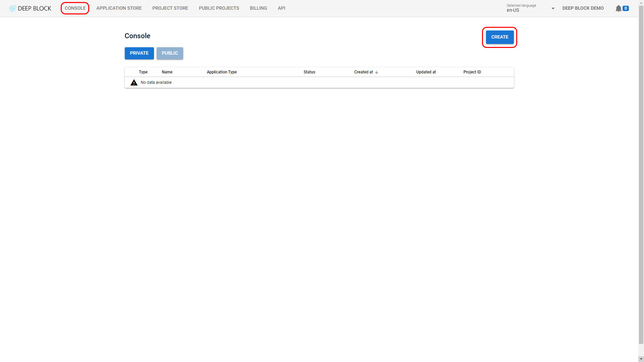Click the DEEP BLOCK DEMO account icon
Image resolution: width=644 pixels, height=362 pixels.
pyautogui.click(x=583, y=8)
